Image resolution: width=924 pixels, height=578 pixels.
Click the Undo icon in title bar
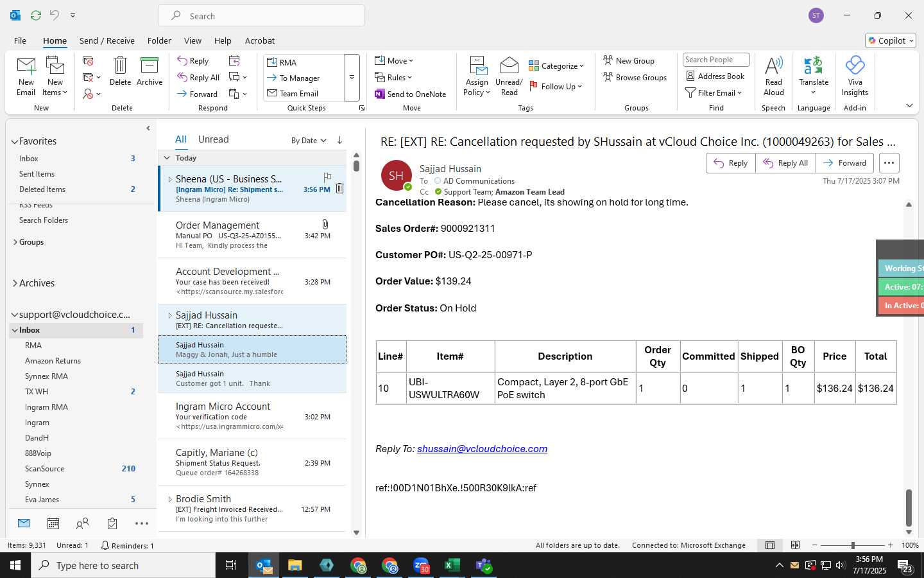coord(55,15)
